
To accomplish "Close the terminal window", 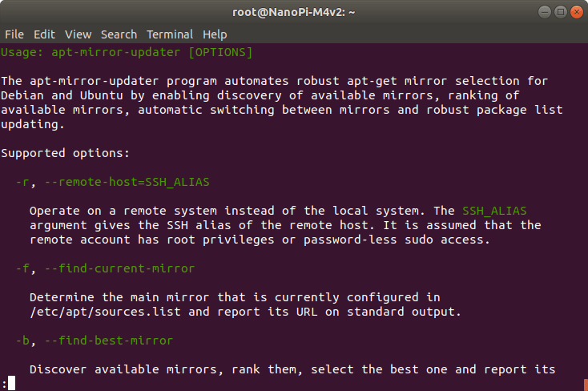I will pos(577,12).
